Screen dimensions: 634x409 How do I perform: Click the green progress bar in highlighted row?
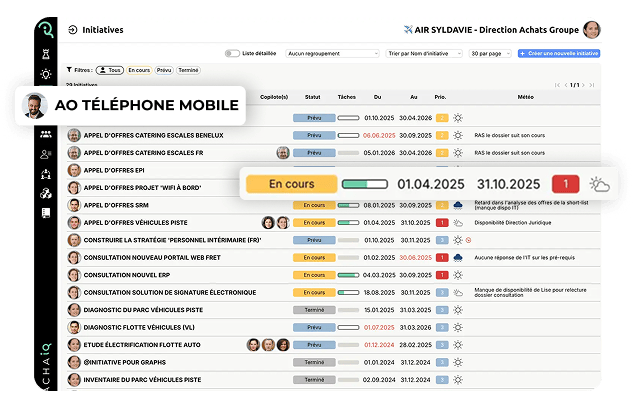(x=365, y=184)
